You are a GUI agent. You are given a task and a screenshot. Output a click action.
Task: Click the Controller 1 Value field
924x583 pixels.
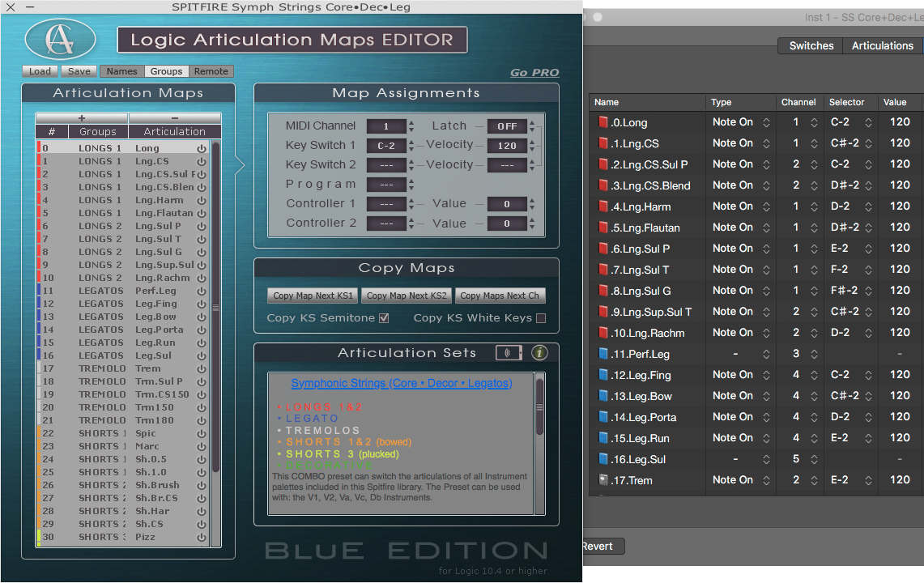tap(507, 204)
